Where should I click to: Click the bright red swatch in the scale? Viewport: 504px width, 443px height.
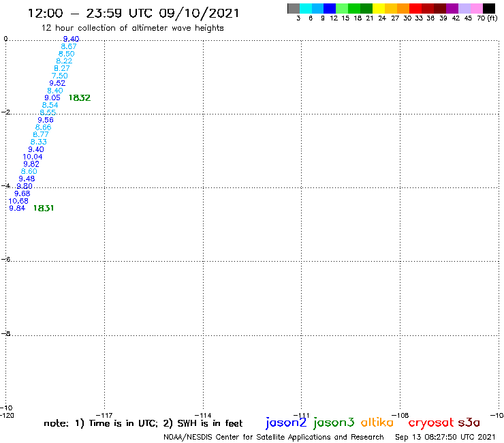coord(415,8)
